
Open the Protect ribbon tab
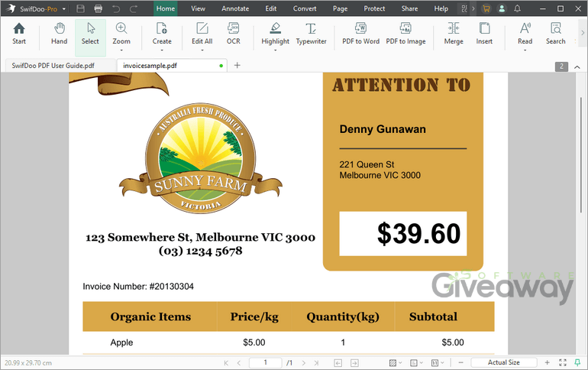pyautogui.click(x=374, y=8)
